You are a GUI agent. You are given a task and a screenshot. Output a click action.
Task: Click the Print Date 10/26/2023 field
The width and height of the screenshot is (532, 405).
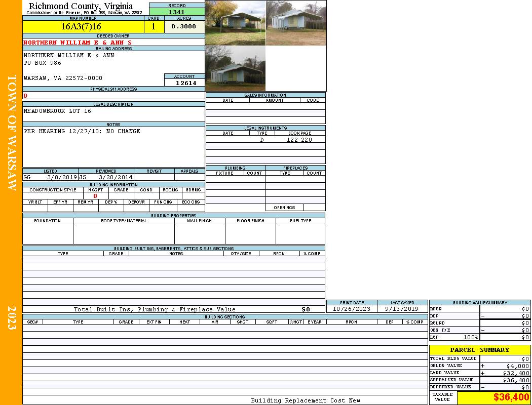[351, 309]
